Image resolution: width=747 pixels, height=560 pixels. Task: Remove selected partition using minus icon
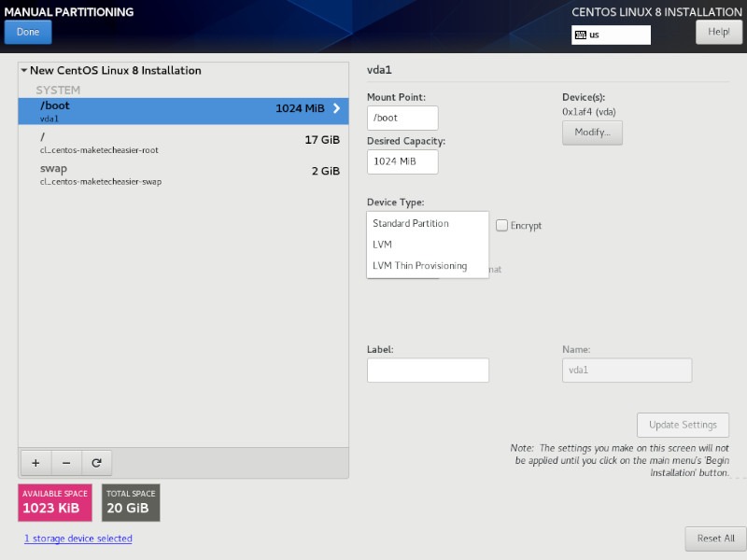[65, 462]
